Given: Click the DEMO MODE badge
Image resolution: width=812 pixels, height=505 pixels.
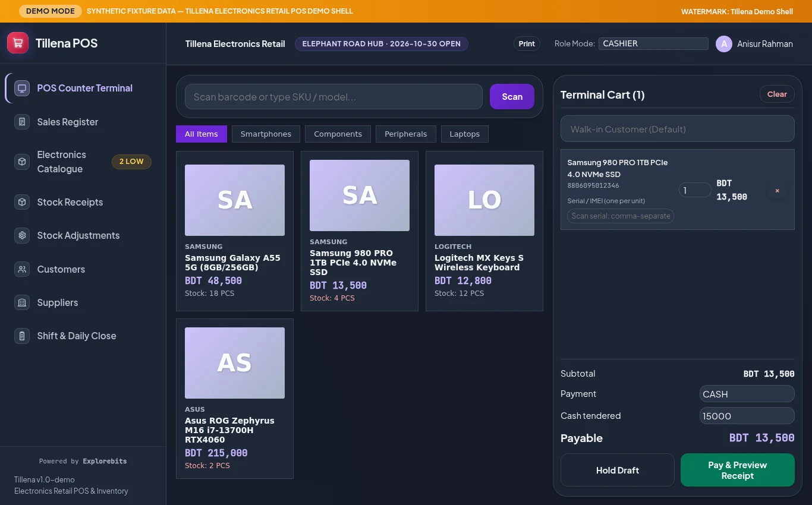Looking at the screenshot, I should pyautogui.click(x=51, y=11).
